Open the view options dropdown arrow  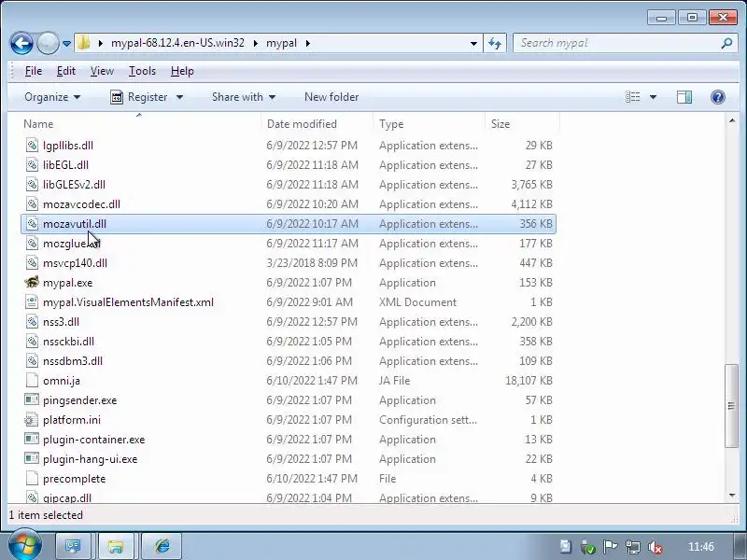pos(653,97)
